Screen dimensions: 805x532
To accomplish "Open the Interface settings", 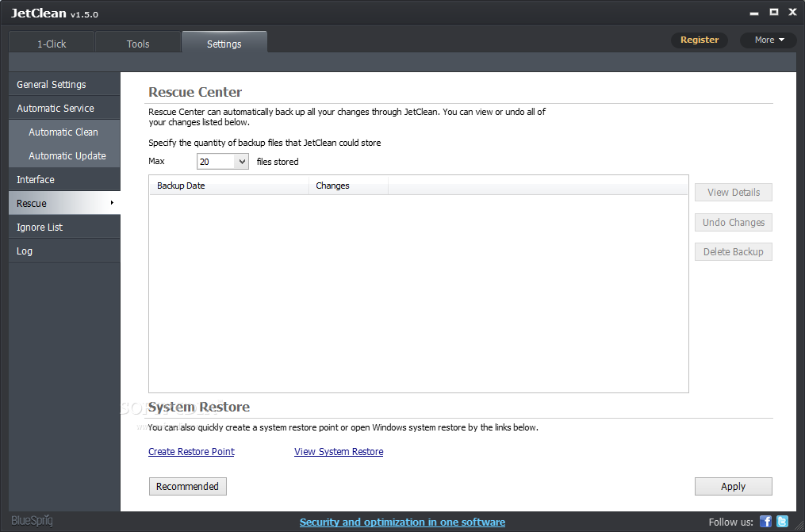I will point(64,179).
